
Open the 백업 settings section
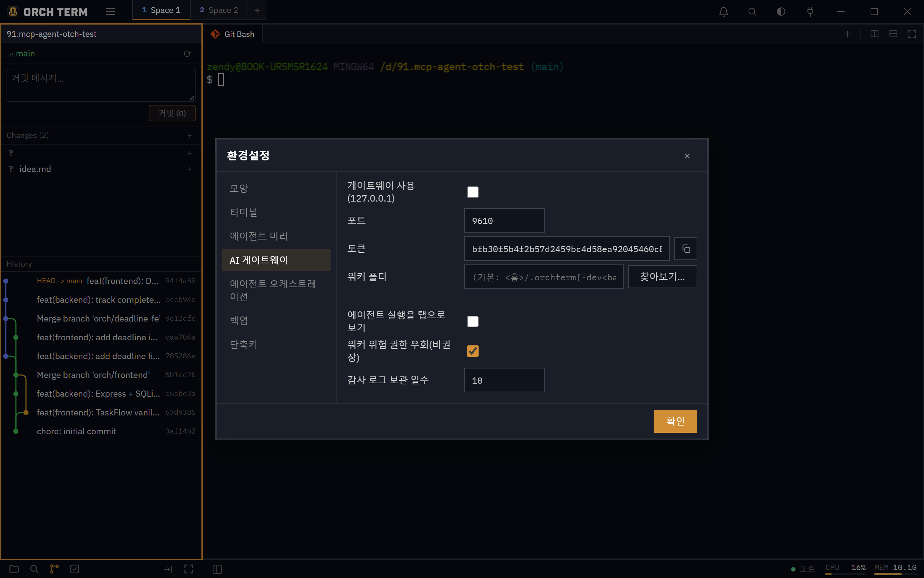tap(276, 320)
